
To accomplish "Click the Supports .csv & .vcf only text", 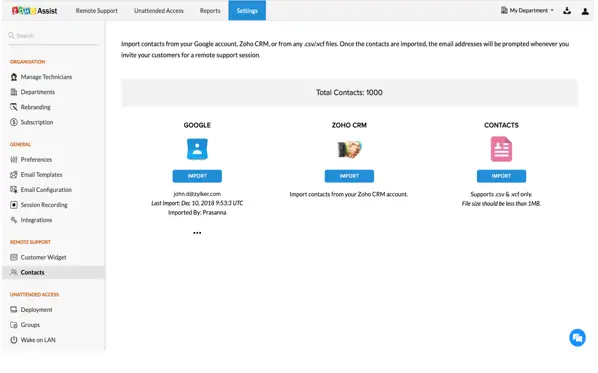I will tap(501, 194).
